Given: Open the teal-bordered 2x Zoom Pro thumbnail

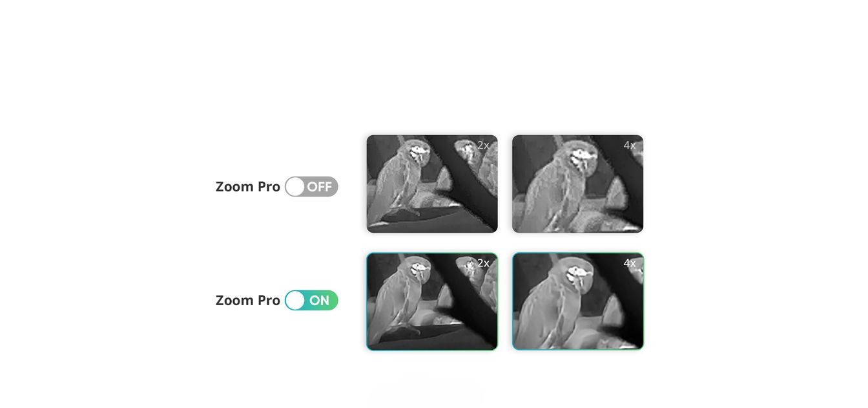Looking at the screenshot, I should point(432,301).
